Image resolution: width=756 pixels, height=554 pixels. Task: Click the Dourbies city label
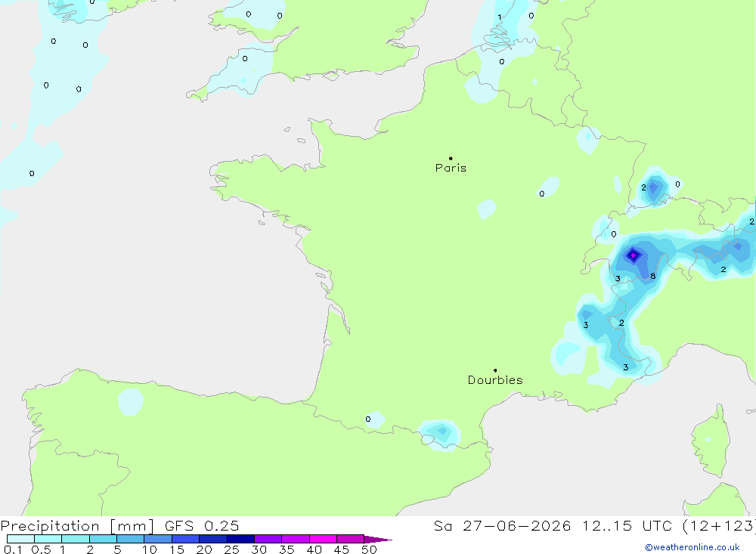pos(495,380)
